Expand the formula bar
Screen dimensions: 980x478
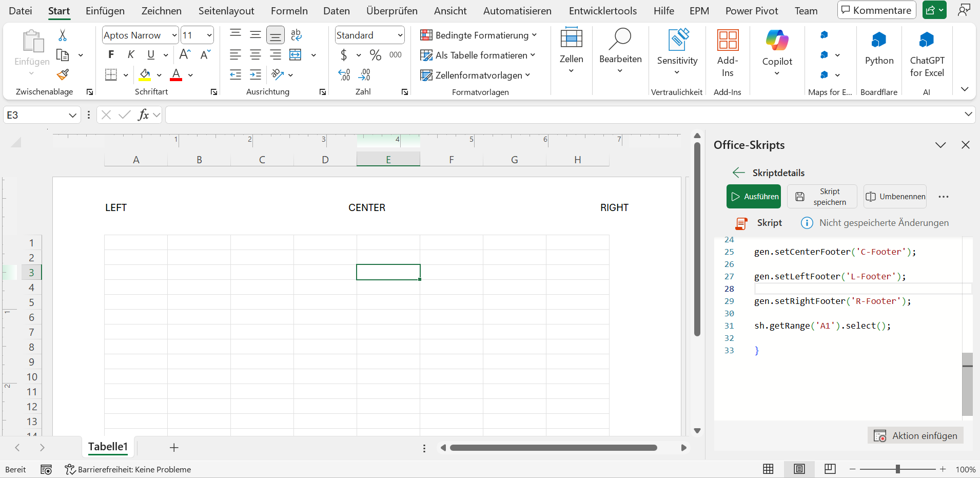click(968, 114)
